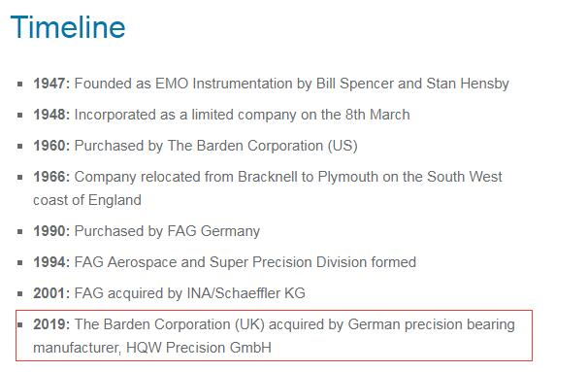The width and height of the screenshot is (588, 372).
Task: Click the 'Purchased by FAG Germany' text
Action: click(167, 231)
